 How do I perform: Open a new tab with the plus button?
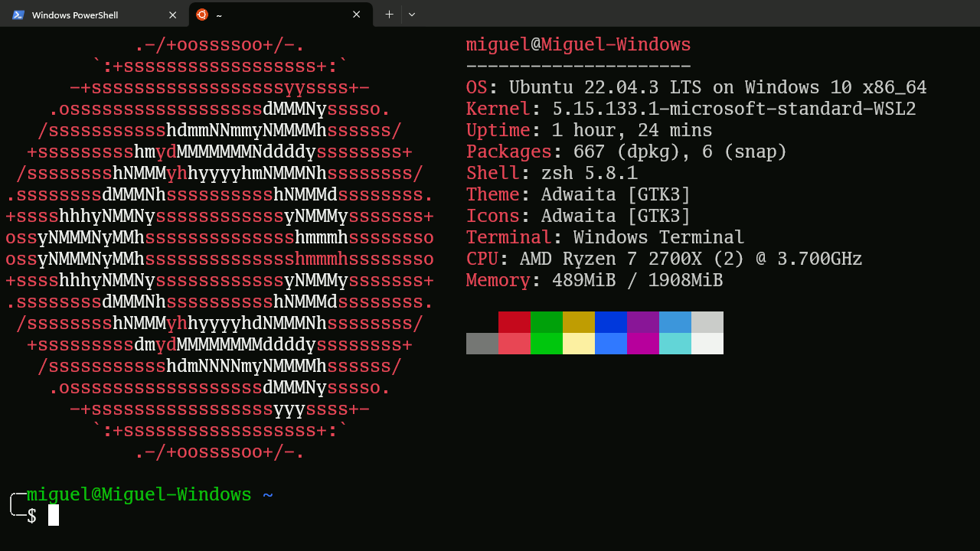[389, 15]
